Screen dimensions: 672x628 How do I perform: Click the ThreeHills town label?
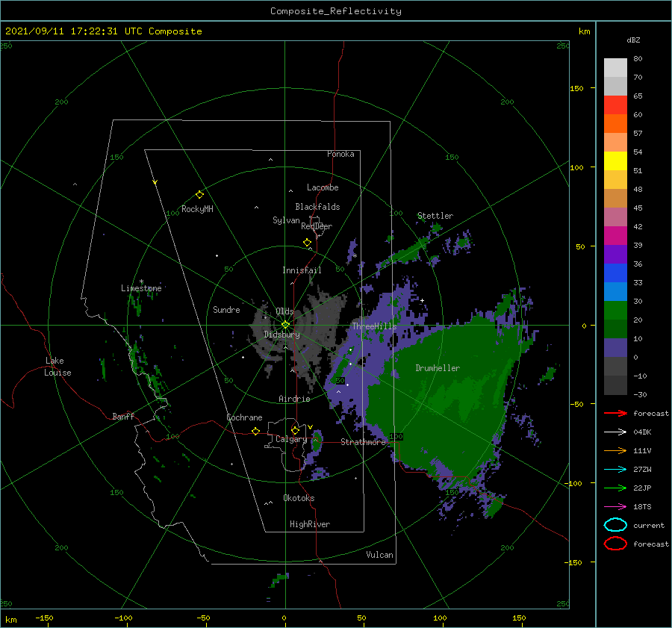375,326
